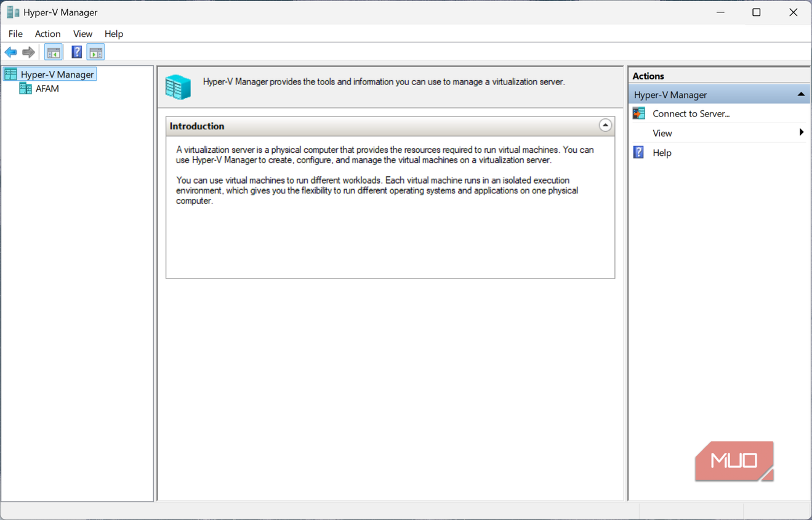Collapse the Hyper-V Manager actions header arrow
This screenshot has height=520, width=812.
point(801,94)
